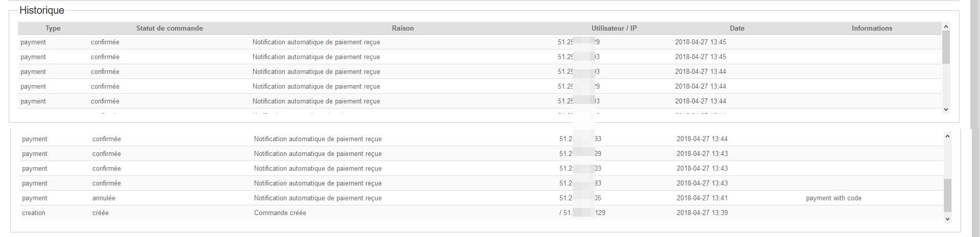Select the Raison column header
This screenshot has height=237, width=980.
pyautogui.click(x=403, y=29)
